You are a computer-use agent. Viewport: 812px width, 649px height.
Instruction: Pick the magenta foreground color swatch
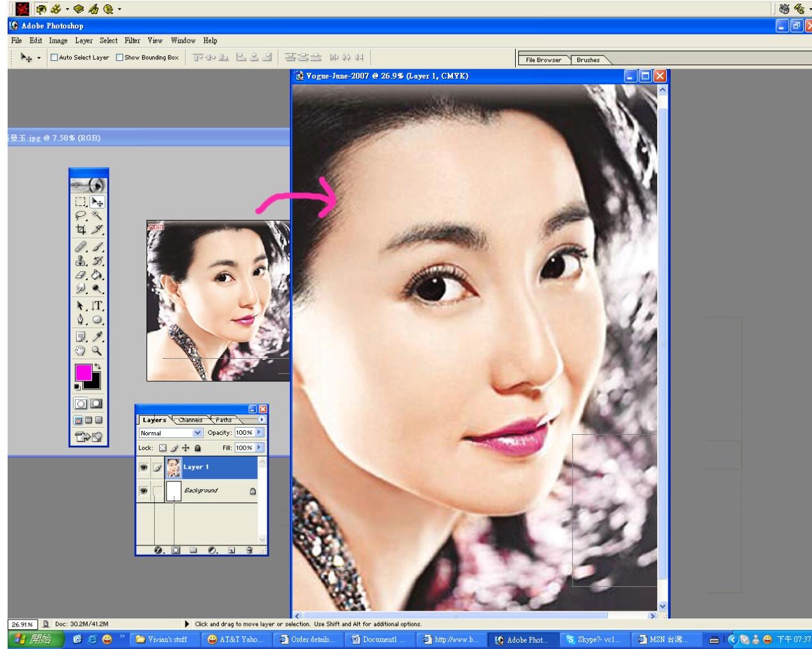coord(83,372)
